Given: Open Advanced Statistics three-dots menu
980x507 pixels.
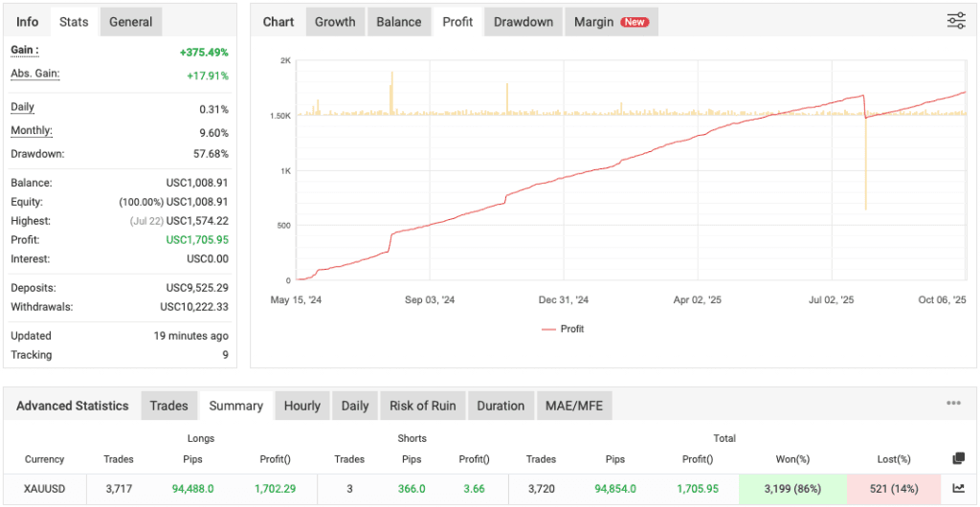Looking at the screenshot, I should pyautogui.click(x=953, y=404).
